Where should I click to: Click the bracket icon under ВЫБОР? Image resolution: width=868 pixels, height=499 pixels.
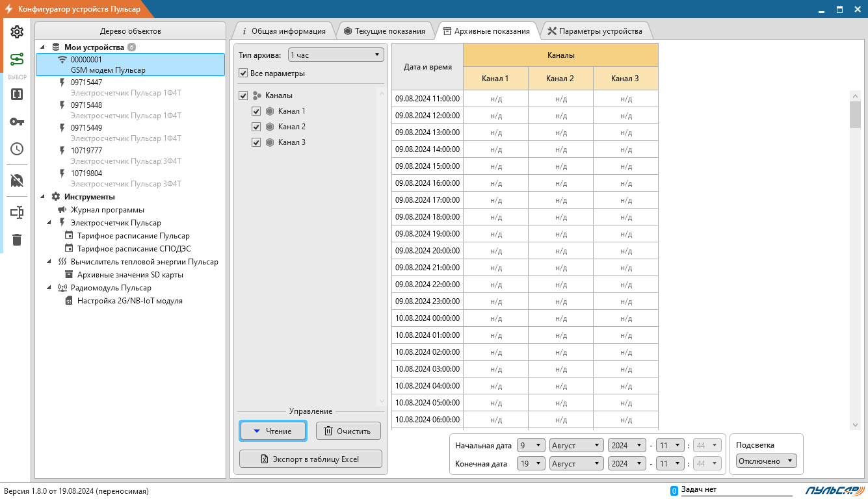17,94
